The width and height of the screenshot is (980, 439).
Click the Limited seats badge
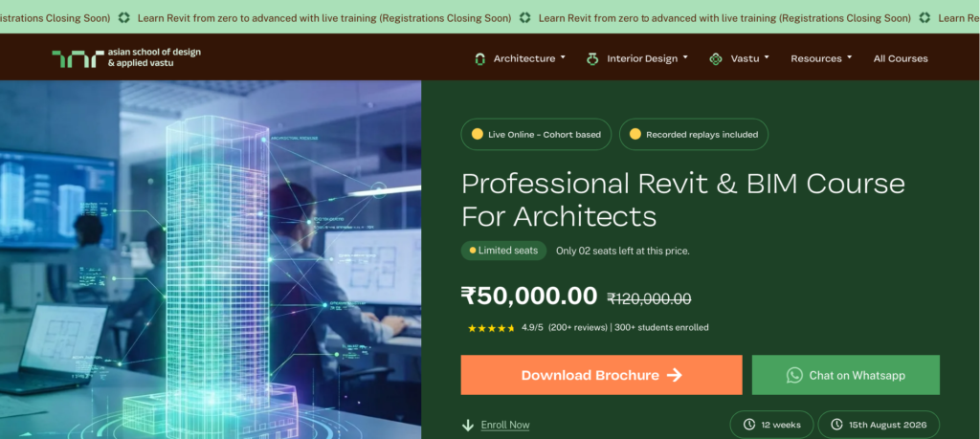pyautogui.click(x=503, y=251)
